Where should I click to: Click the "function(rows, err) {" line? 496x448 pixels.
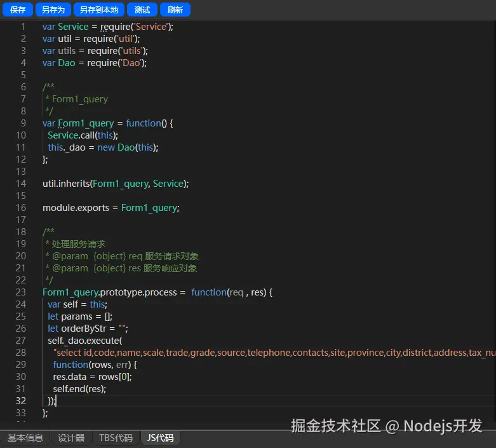click(x=95, y=365)
